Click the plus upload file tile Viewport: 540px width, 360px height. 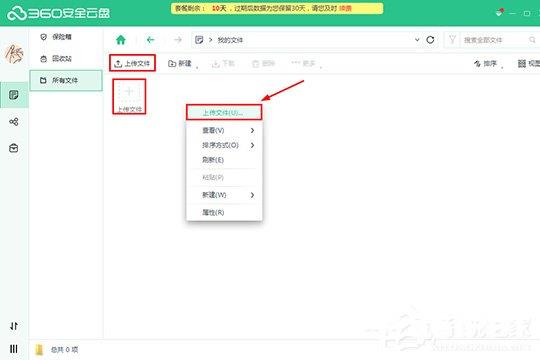point(129,96)
